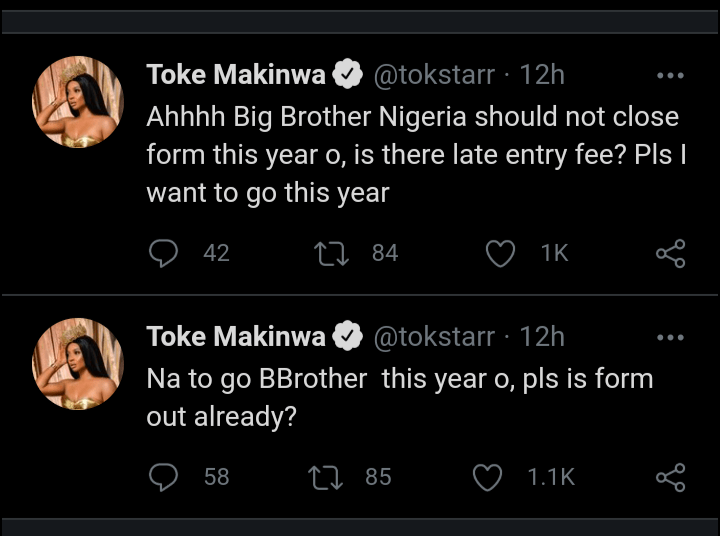Share the tweet asking about late entry fee

coord(670,254)
